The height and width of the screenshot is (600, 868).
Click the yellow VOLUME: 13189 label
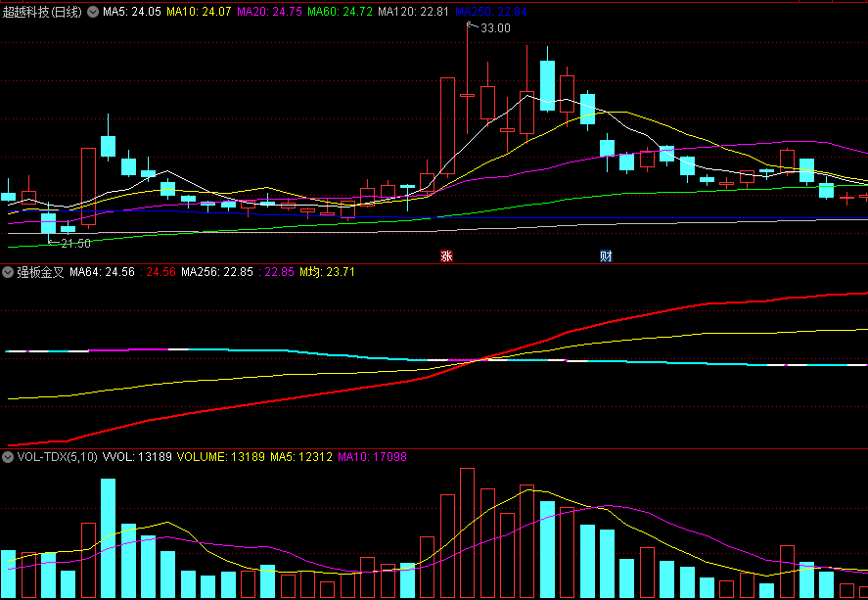pyautogui.click(x=221, y=457)
